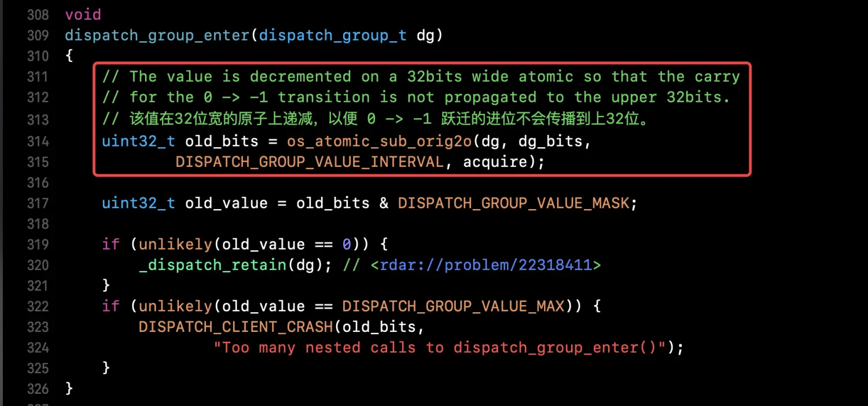
Task: Click the void return type keyword
Action: pos(83,15)
